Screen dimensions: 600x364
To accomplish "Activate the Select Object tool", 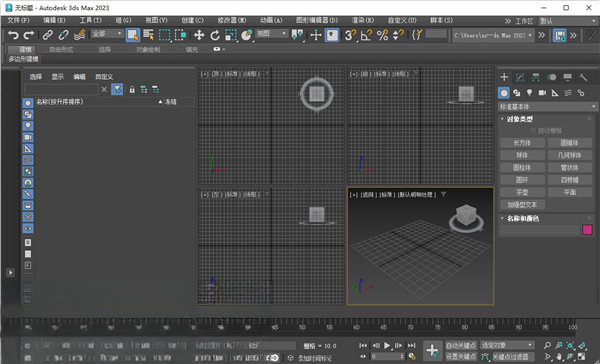I will 133,35.
